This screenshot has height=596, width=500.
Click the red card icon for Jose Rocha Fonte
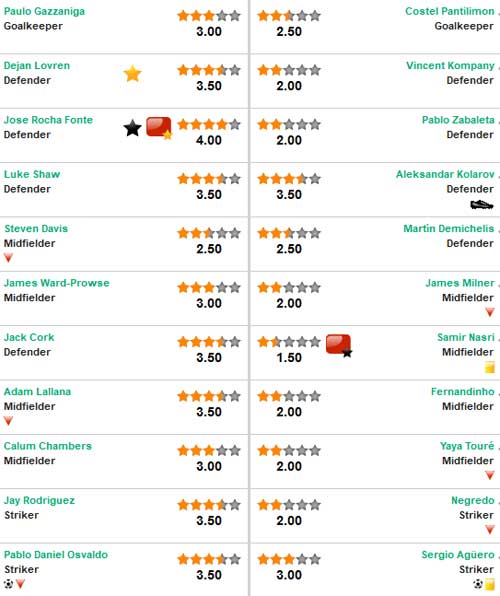pyautogui.click(x=159, y=128)
